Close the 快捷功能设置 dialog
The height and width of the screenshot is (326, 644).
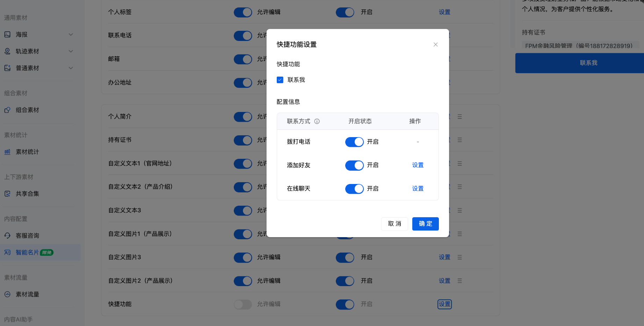click(x=435, y=44)
